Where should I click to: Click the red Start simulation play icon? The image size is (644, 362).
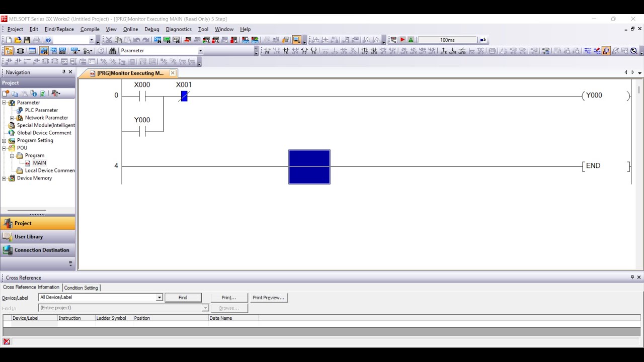[x=403, y=40]
